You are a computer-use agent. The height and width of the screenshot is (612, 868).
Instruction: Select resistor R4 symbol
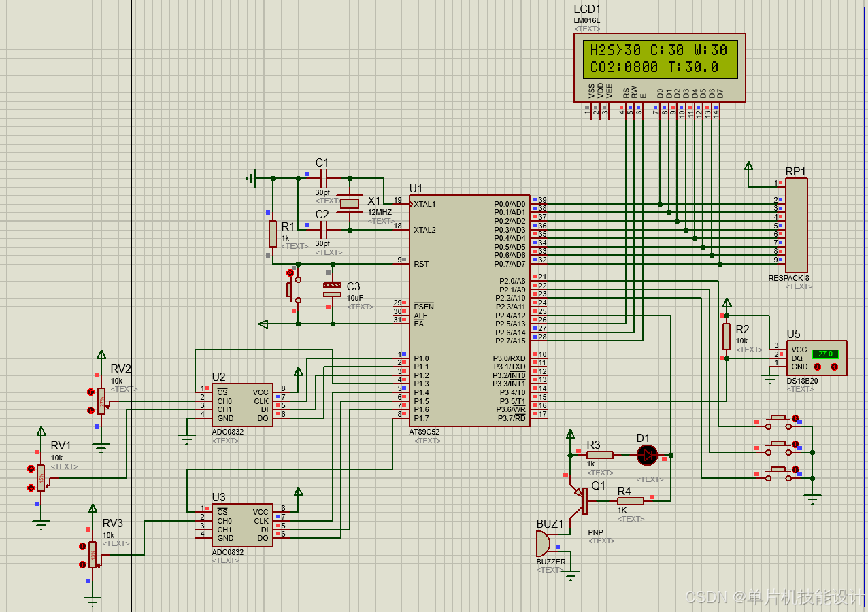[631, 501]
